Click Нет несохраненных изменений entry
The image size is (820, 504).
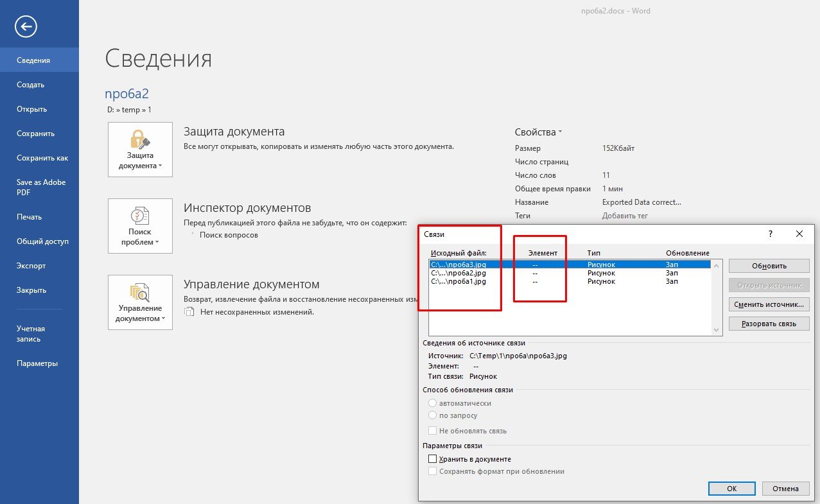(256, 312)
